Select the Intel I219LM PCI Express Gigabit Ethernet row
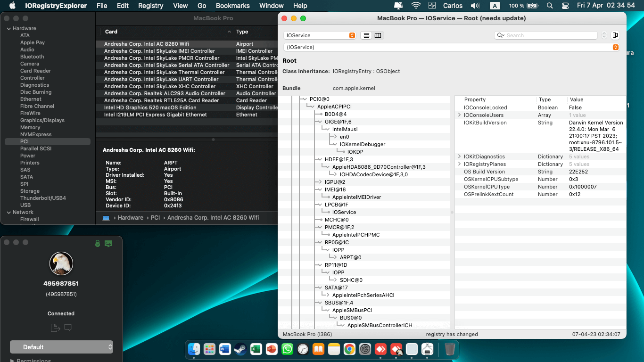 click(187, 115)
